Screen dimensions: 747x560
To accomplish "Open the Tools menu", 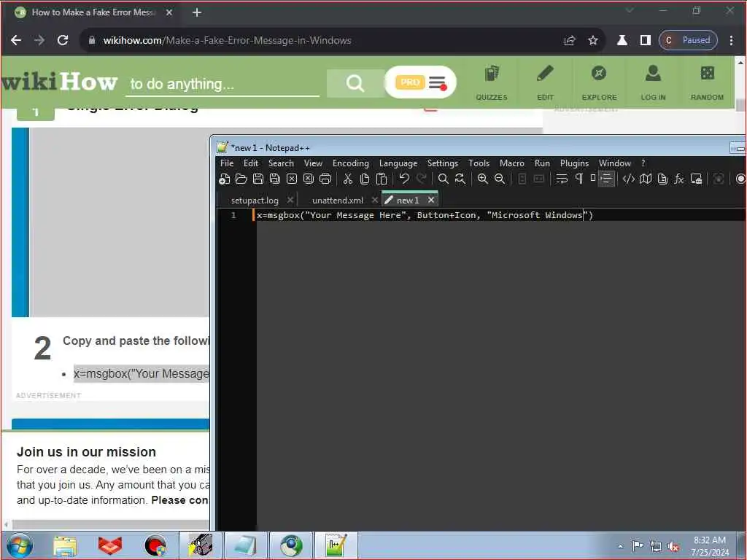I will [x=479, y=163].
